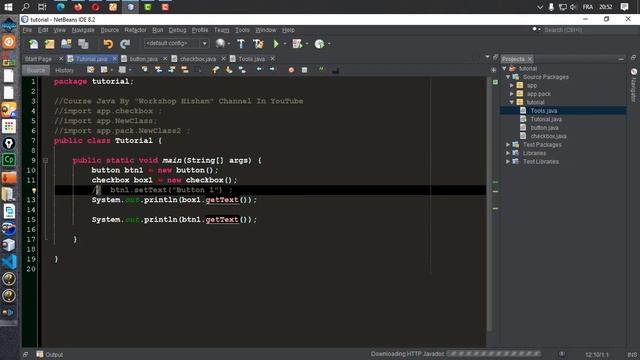Show the opened documents list dropdown
640x360 pixels.
click(487, 57)
